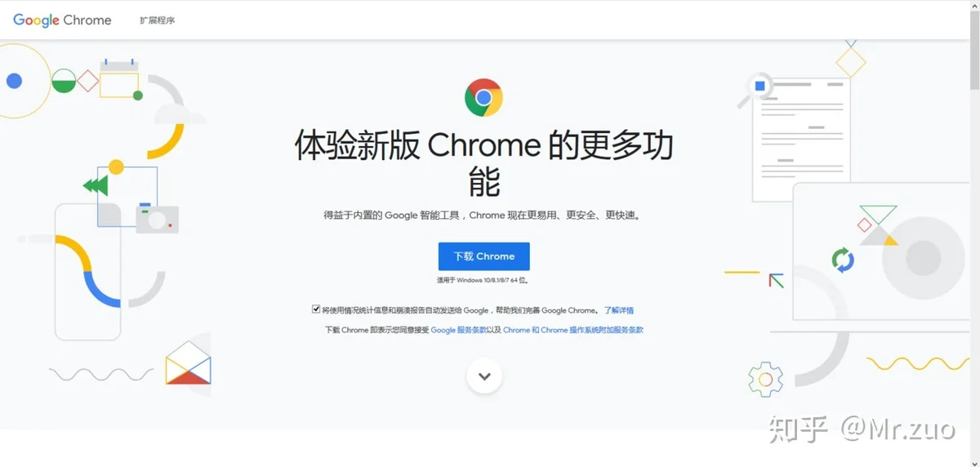Click the blue circle illustration at left
Screen dimensions: 980x467
(14, 81)
